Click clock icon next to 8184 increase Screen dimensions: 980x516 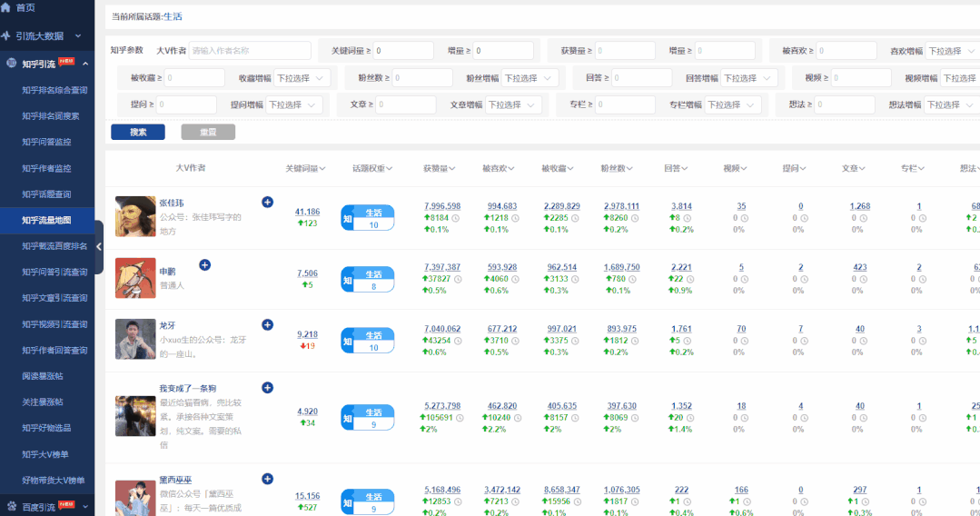point(456,218)
